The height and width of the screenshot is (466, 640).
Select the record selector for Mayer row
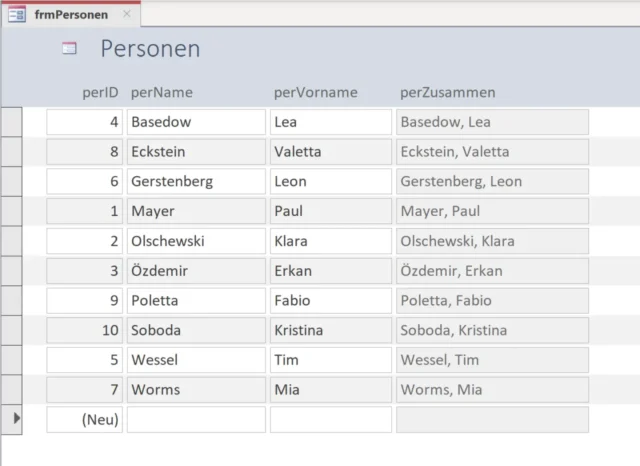[11, 211]
